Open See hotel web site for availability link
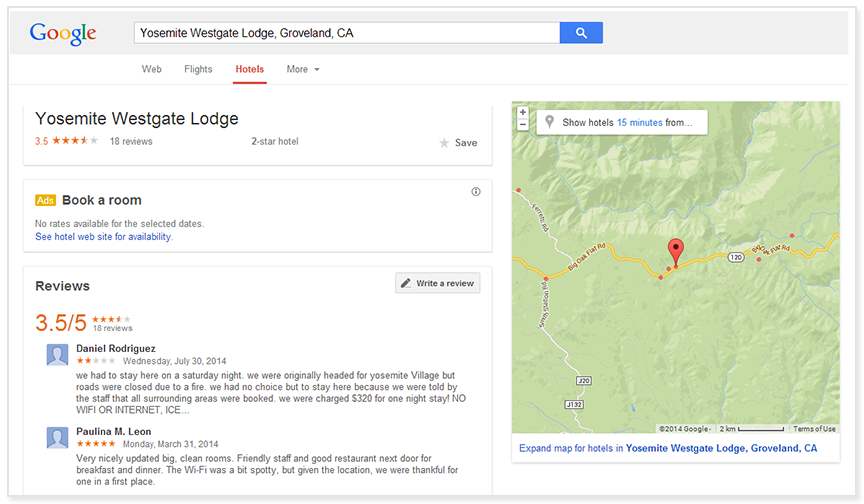 coord(104,237)
